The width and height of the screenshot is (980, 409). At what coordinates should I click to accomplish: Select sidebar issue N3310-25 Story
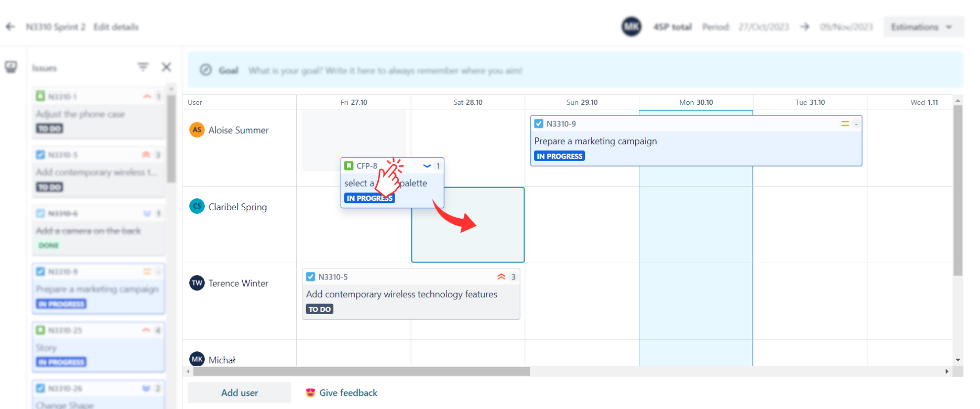(x=99, y=347)
